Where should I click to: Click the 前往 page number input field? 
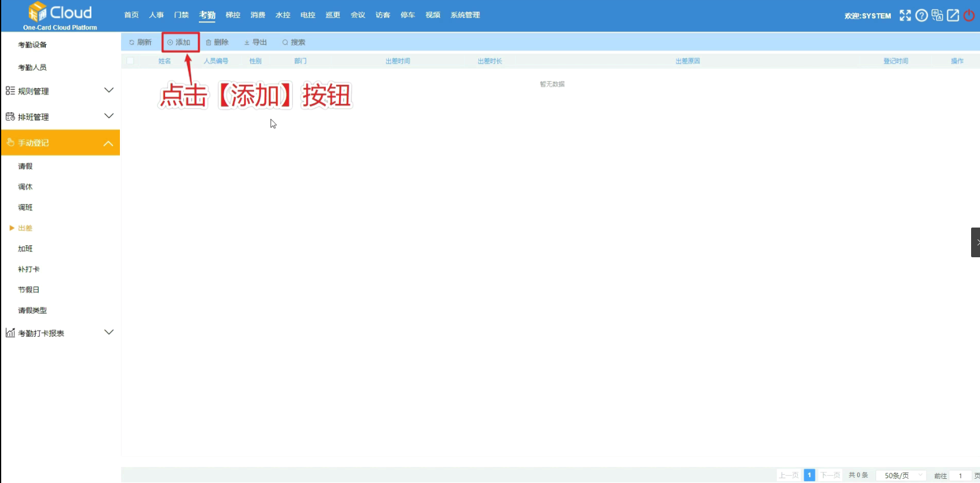pos(960,475)
